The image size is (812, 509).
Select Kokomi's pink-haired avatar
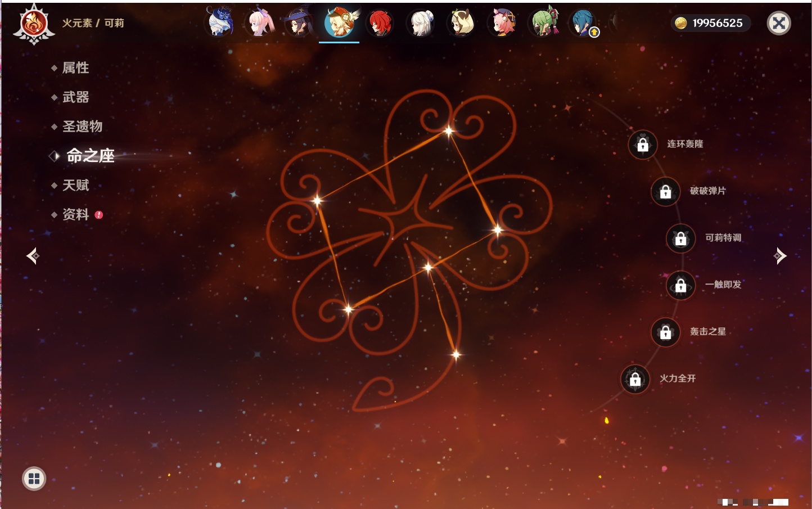pyautogui.click(x=260, y=23)
